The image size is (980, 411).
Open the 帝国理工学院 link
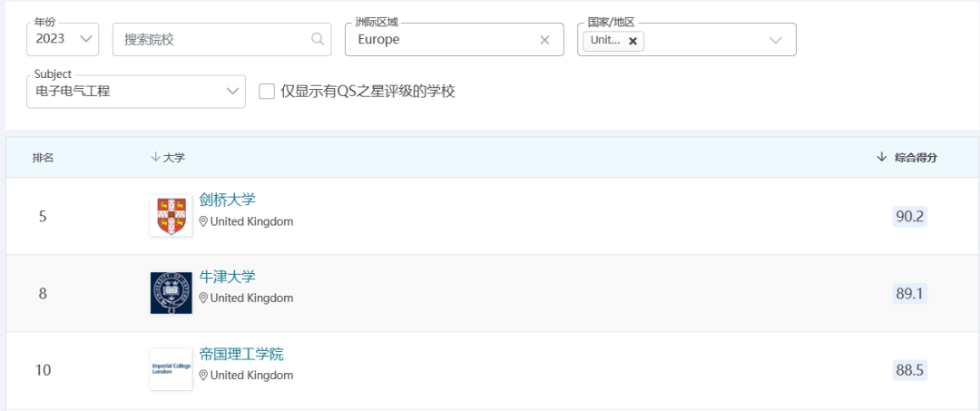[241, 355]
